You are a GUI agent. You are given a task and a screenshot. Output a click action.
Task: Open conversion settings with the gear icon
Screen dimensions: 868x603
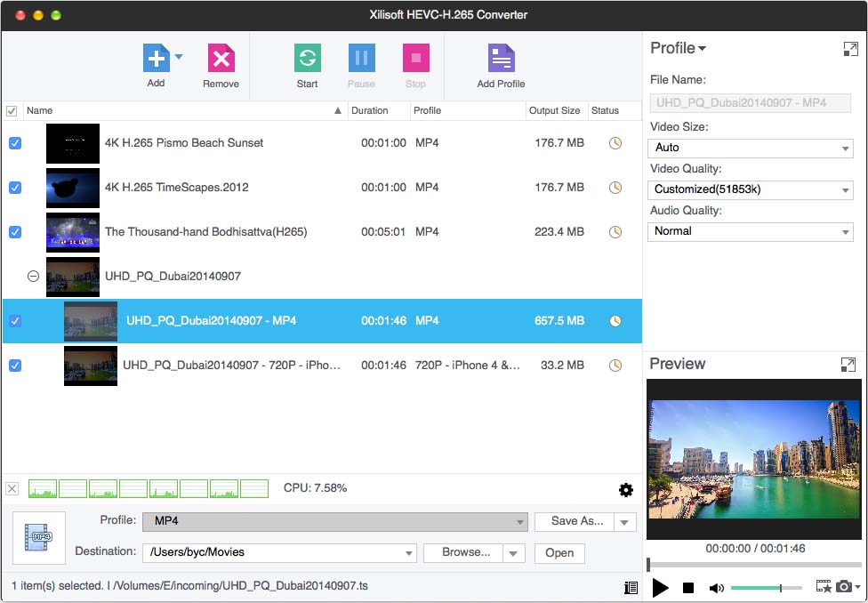[x=626, y=490]
